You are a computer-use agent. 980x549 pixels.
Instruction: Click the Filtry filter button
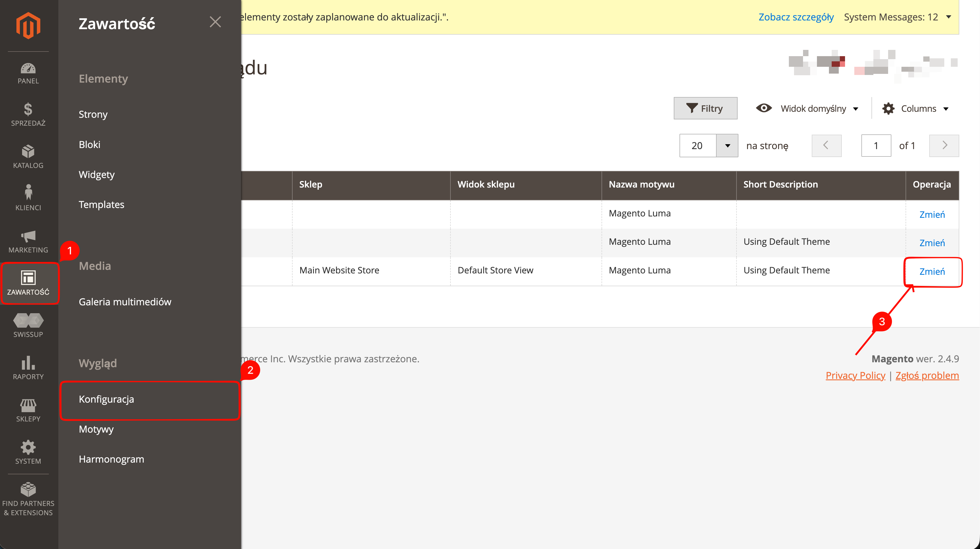(705, 108)
